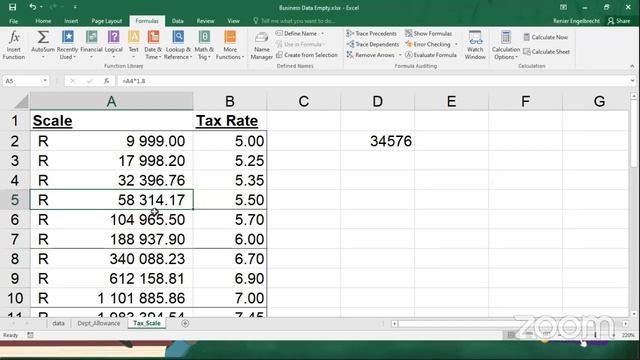
Task: Click horizontal scrollbar left arrow
Action: point(394,324)
